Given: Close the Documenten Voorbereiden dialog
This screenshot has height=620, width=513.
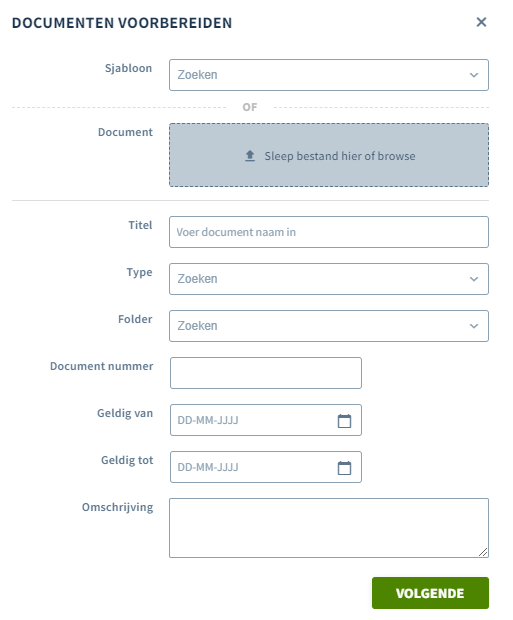Looking at the screenshot, I should pyautogui.click(x=481, y=22).
